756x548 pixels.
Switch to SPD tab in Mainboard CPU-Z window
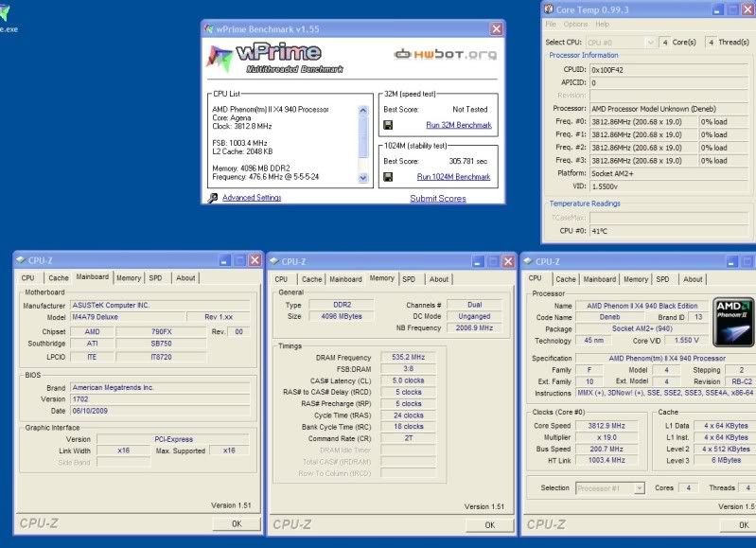155,278
